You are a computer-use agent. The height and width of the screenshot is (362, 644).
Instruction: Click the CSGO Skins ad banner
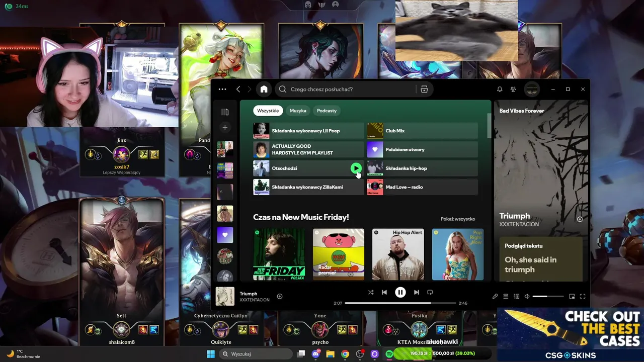pyautogui.click(x=571, y=334)
